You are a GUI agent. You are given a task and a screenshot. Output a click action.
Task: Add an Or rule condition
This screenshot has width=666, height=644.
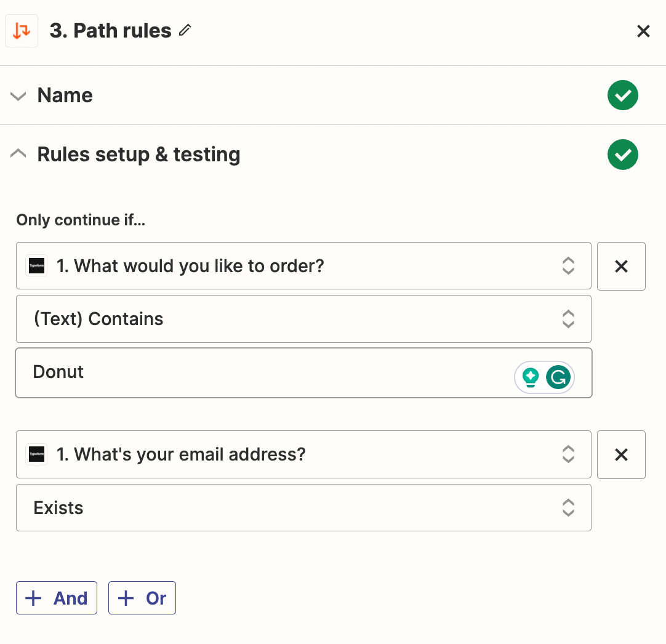click(x=142, y=598)
